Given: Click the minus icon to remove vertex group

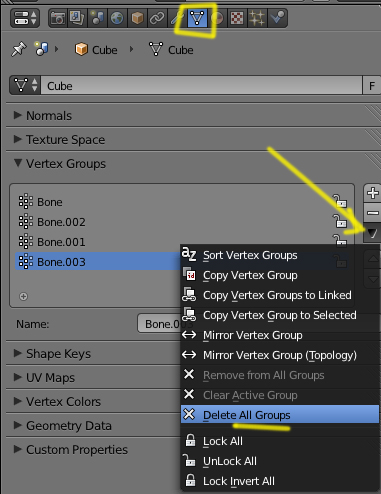Looking at the screenshot, I should pos(372,212).
